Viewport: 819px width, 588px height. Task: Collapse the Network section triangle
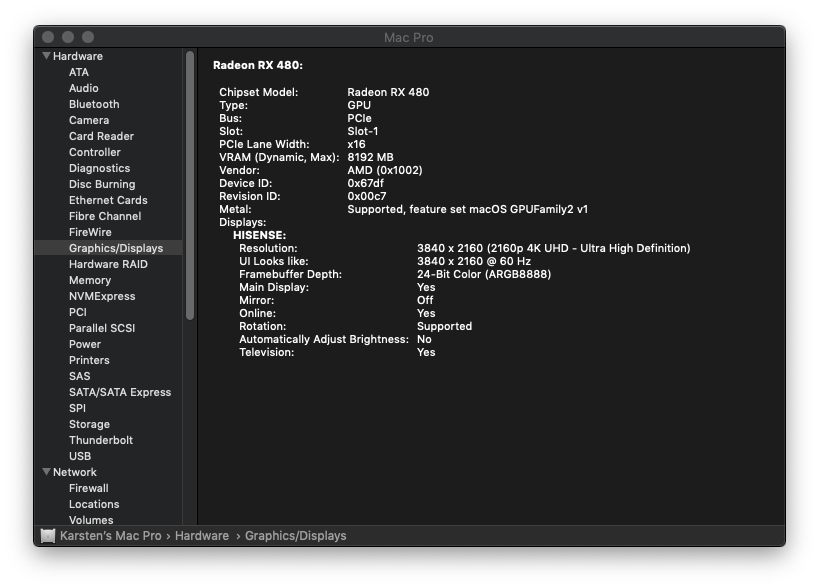(x=46, y=472)
